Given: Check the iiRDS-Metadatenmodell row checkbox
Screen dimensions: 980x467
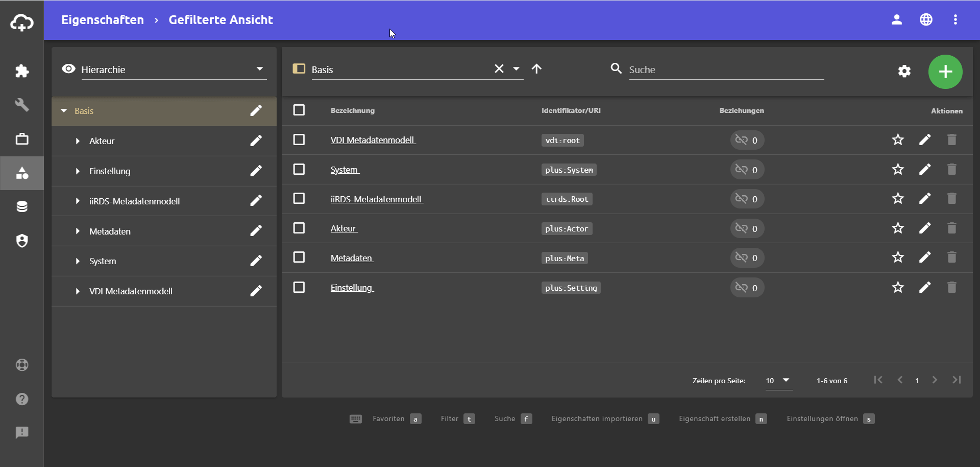Looking at the screenshot, I should pyautogui.click(x=299, y=198).
